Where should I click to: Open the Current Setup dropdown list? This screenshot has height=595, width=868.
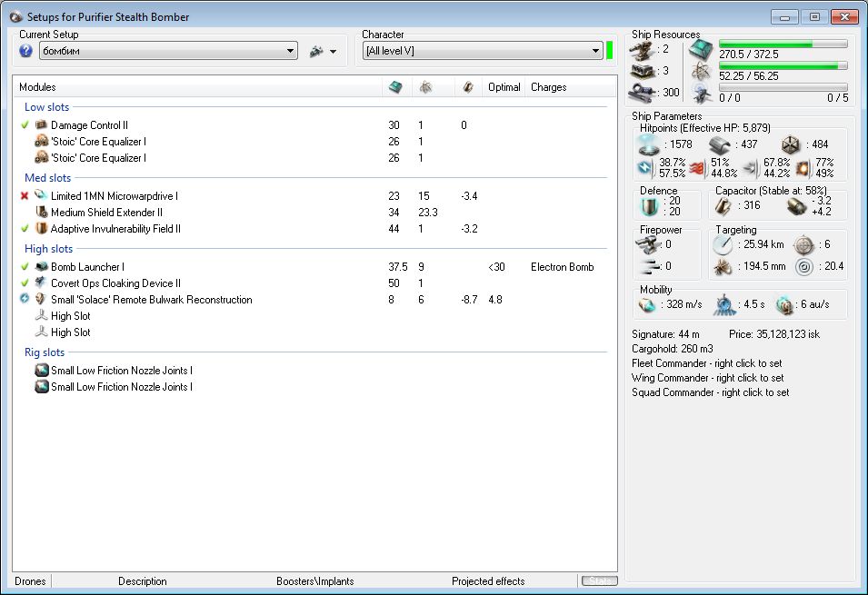pos(168,51)
